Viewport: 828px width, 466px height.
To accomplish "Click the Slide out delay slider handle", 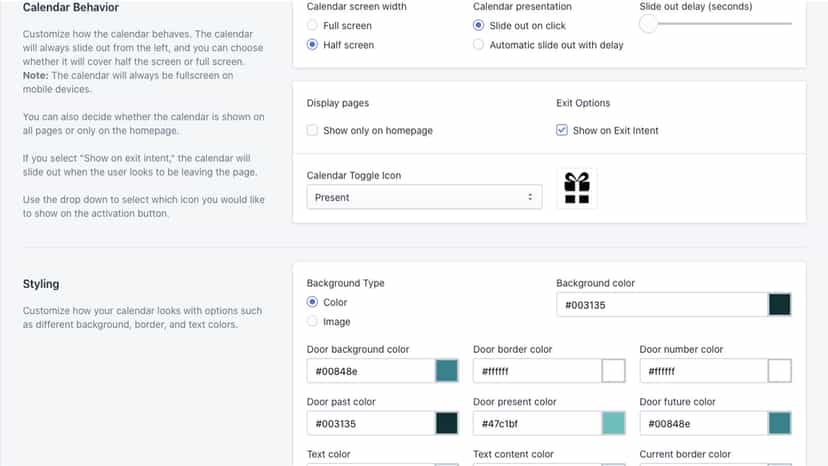I will coord(648,24).
